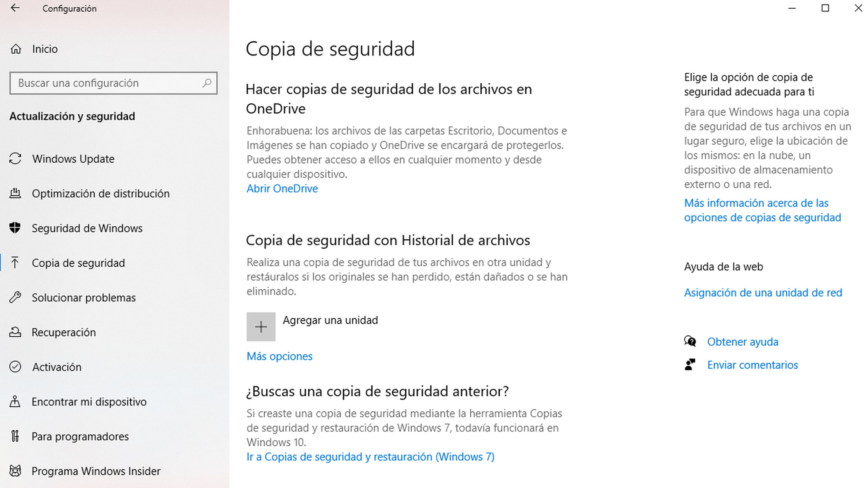Viewport: 868px width, 488px height.
Task: Click the Actualización y seguridad heading
Action: [x=72, y=116]
